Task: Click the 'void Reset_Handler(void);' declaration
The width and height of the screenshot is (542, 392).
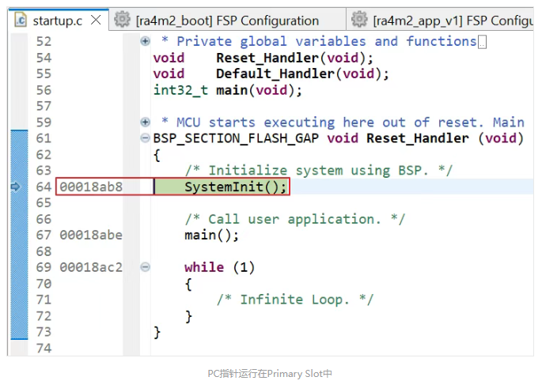Action: [263, 58]
